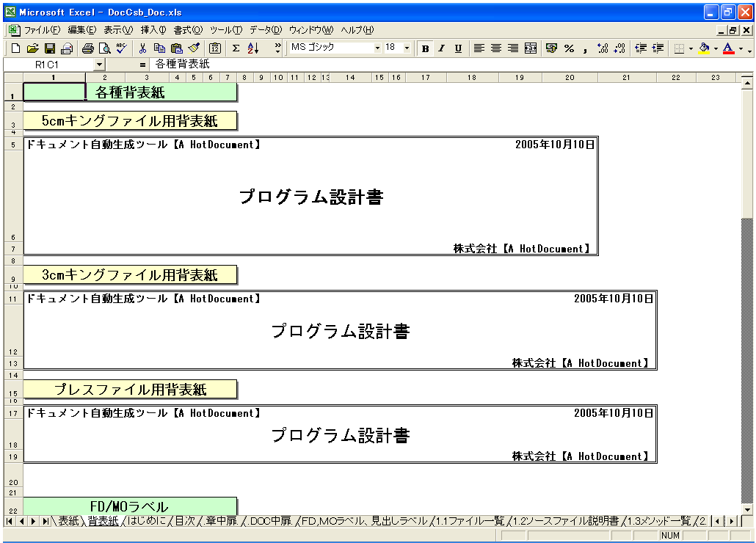Click the Sort Ascending icon
The image size is (756, 543).
coord(253,48)
